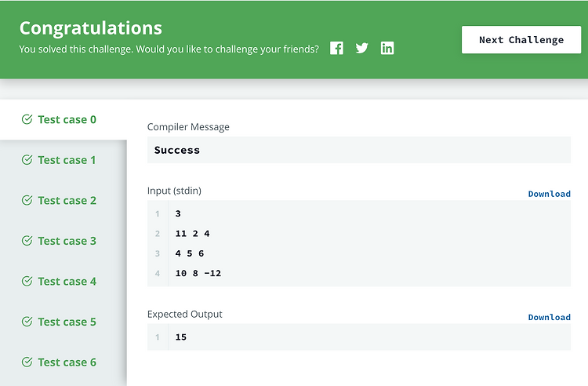Download the Expected Output file
This screenshot has height=386, width=588.
click(550, 318)
